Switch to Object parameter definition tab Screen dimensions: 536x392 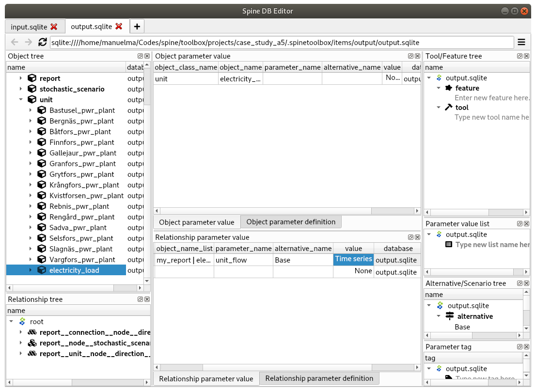pos(291,222)
